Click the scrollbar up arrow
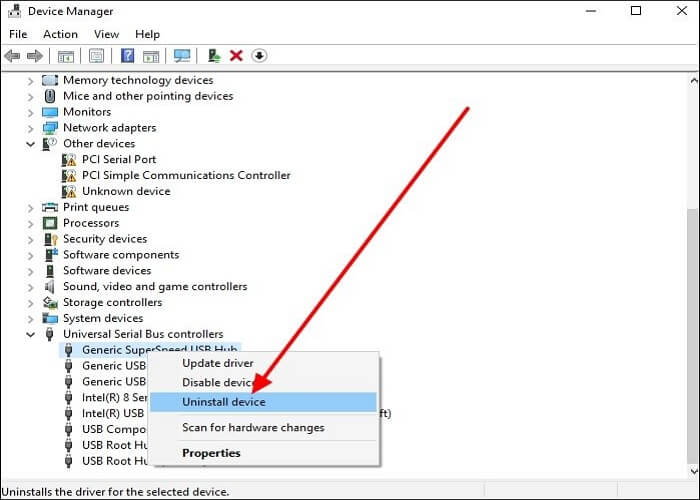 694,81
